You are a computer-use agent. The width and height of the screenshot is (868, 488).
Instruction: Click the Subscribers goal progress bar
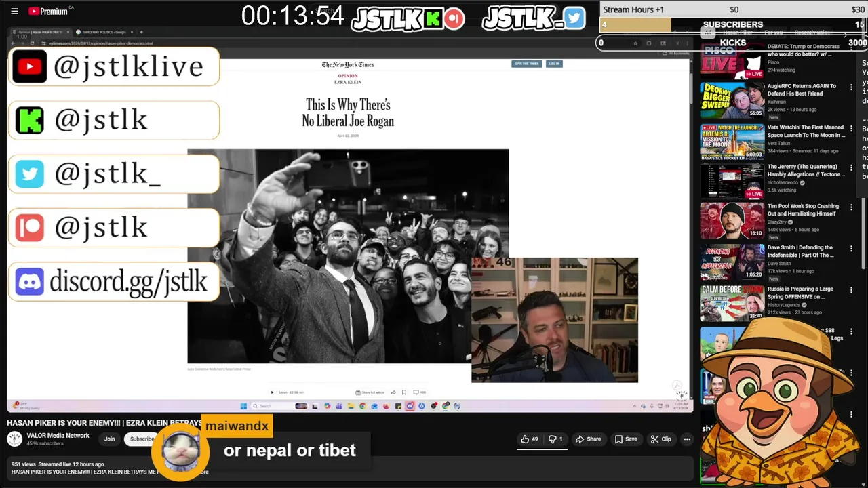pyautogui.click(x=732, y=24)
